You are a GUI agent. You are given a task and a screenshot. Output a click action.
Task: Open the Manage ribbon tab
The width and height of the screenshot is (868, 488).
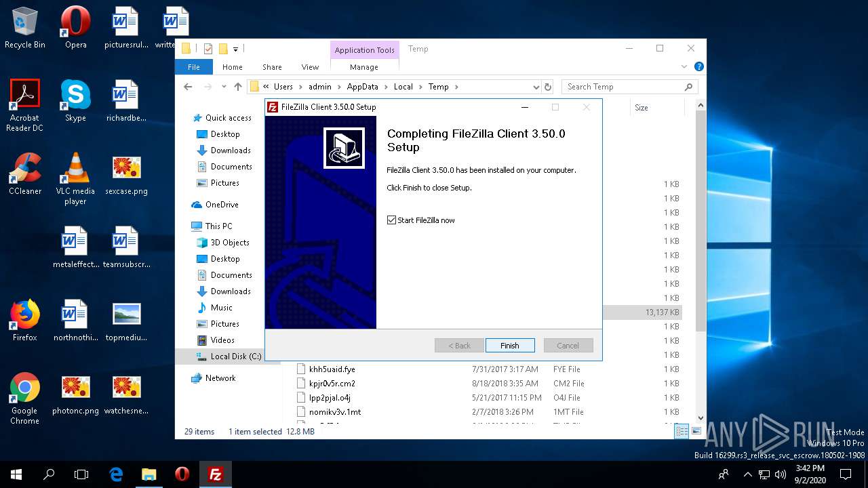click(x=364, y=67)
